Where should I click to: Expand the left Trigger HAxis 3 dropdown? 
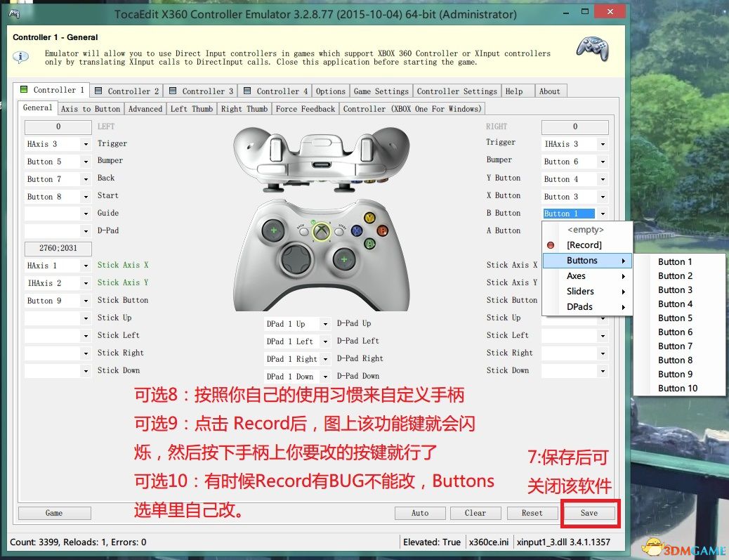point(86,144)
